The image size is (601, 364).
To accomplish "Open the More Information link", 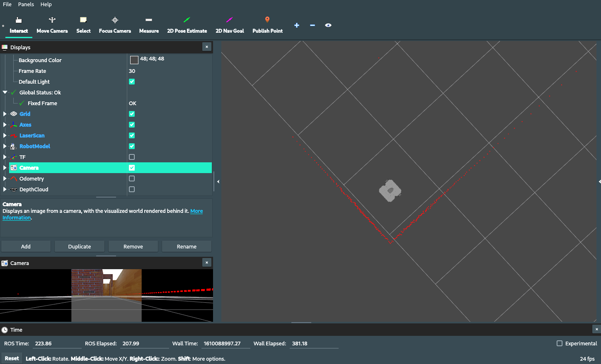I will pyautogui.click(x=196, y=211).
